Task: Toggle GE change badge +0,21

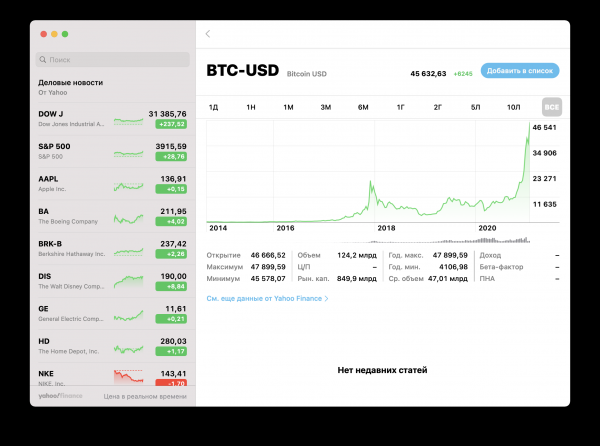Action: tap(171, 319)
